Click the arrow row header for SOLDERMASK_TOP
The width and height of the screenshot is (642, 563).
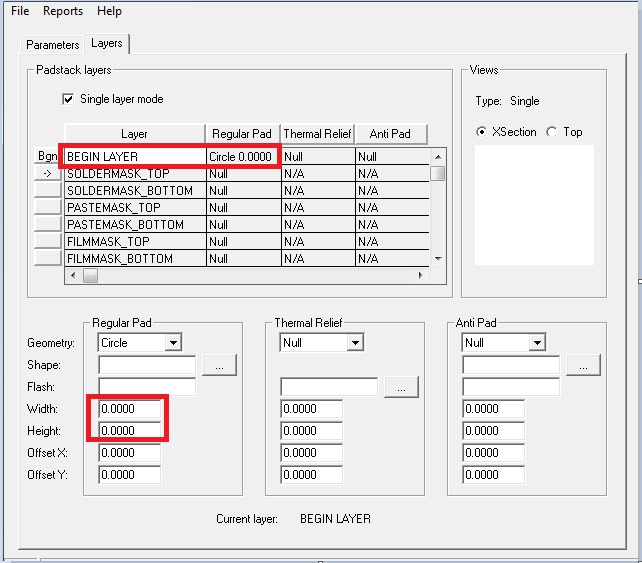coord(47,174)
